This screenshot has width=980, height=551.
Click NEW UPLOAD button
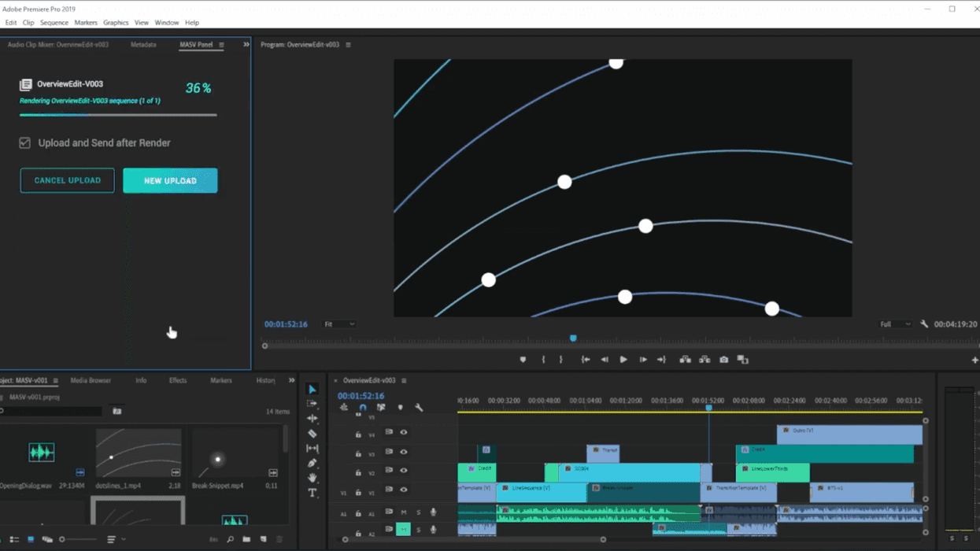[170, 181]
